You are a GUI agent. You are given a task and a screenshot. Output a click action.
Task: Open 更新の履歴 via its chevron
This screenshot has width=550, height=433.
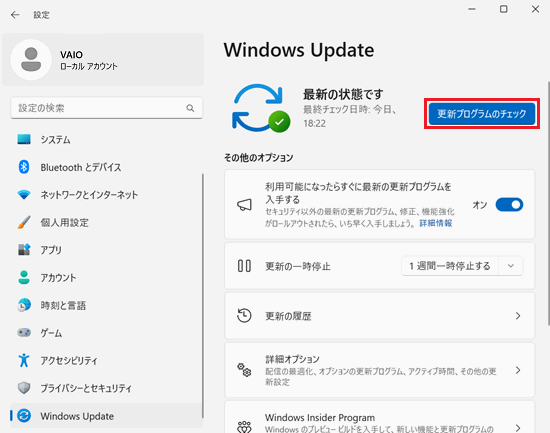[518, 316]
